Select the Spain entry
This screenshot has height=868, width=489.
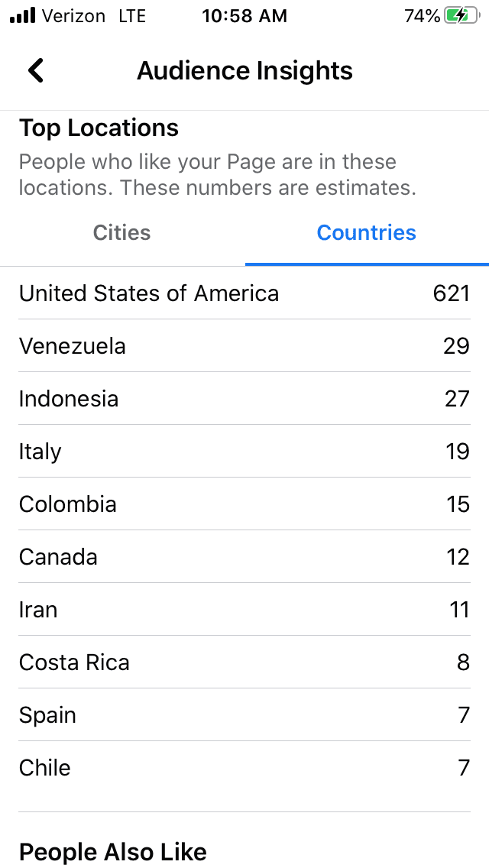pos(244,714)
